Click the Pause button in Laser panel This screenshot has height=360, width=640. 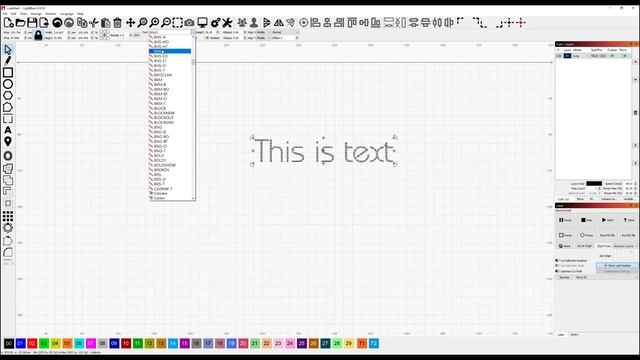pyautogui.click(x=565, y=220)
